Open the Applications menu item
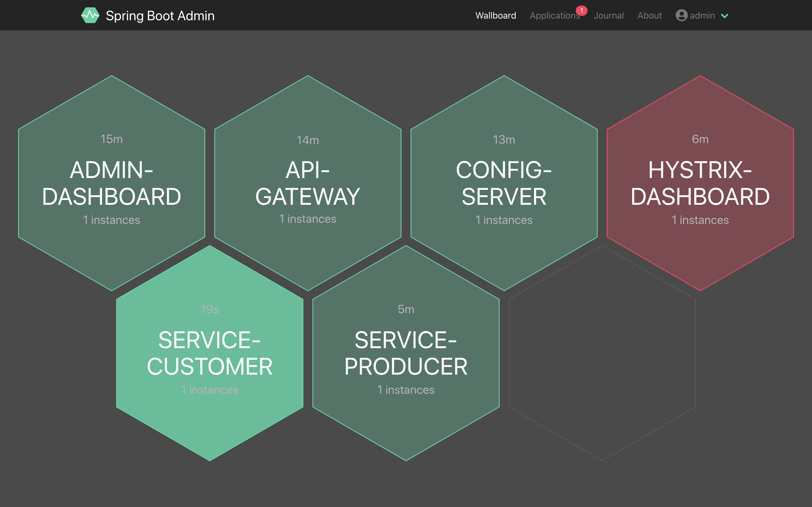 point(554,15)
